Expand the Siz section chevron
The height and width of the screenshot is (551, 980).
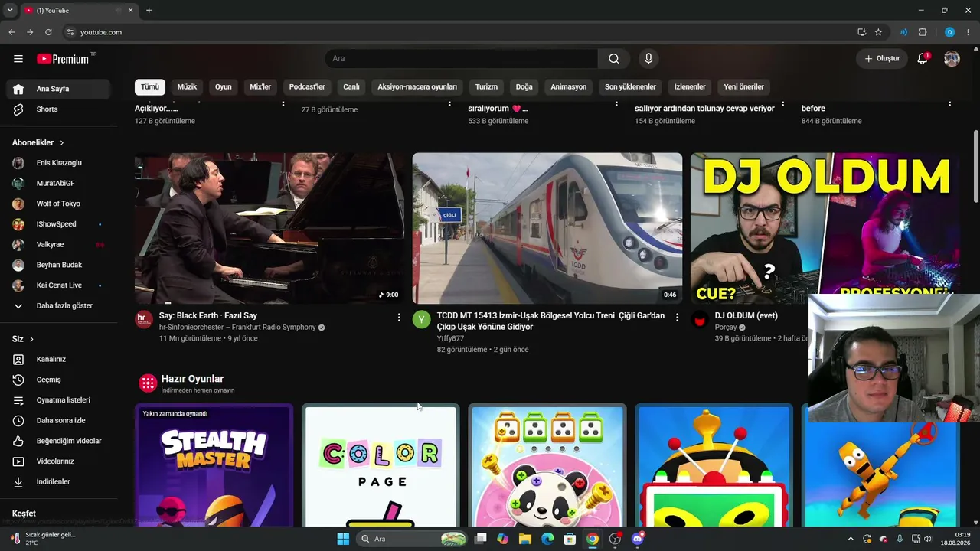(x=31, y=339)
